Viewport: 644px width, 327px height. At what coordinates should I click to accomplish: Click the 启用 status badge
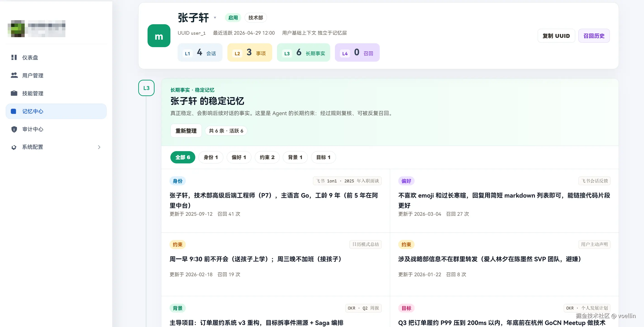pos(233,17)
